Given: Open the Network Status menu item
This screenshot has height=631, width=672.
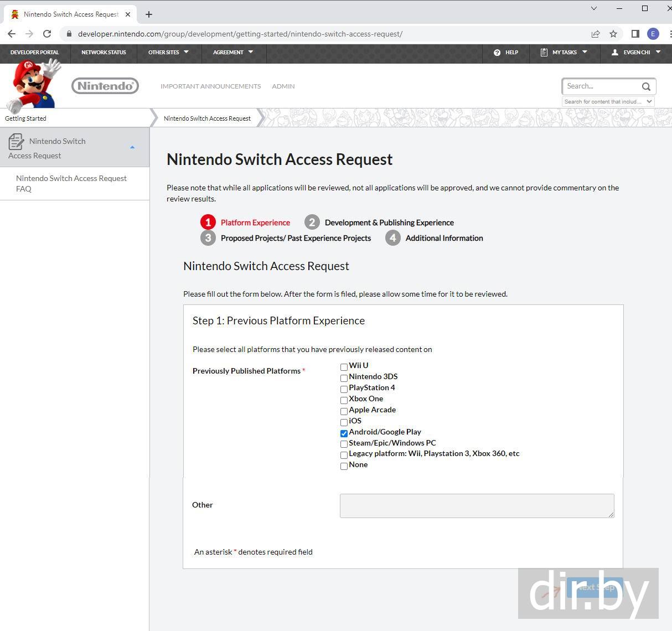Looking at the screenshot, I should pos(104,53).
